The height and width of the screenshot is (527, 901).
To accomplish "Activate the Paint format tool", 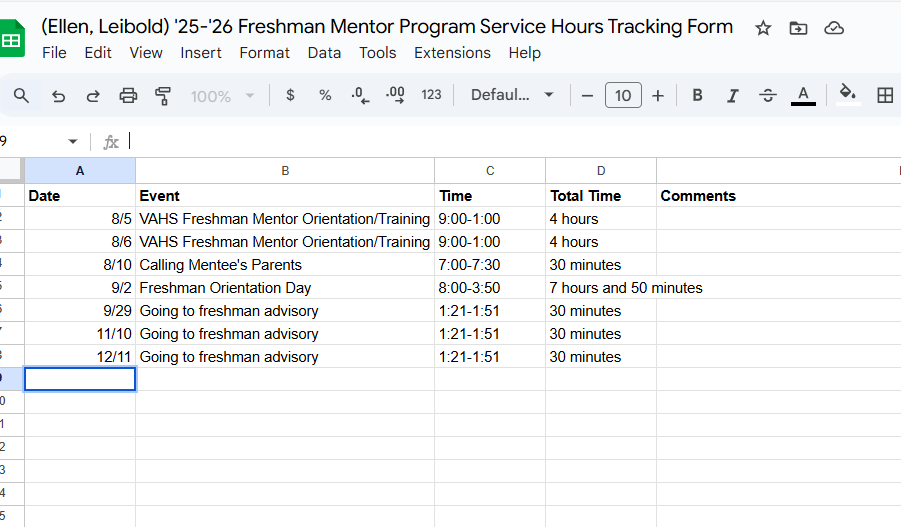I will 163,96.
